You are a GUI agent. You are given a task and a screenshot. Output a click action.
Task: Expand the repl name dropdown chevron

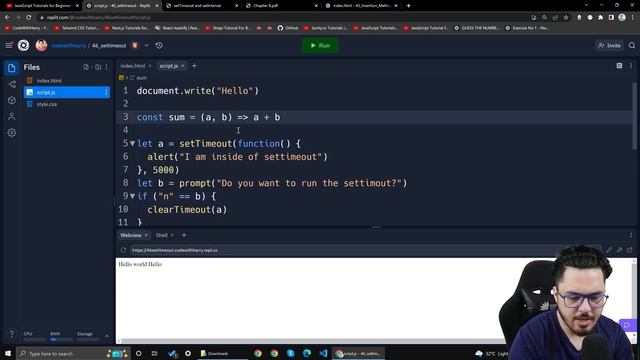[147, 45]
